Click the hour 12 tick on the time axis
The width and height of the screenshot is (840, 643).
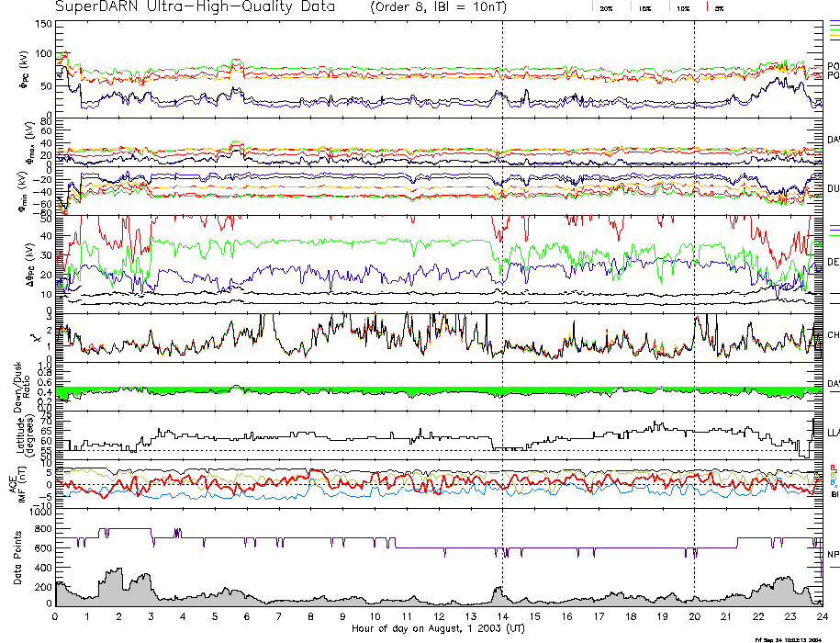(439, 616)
